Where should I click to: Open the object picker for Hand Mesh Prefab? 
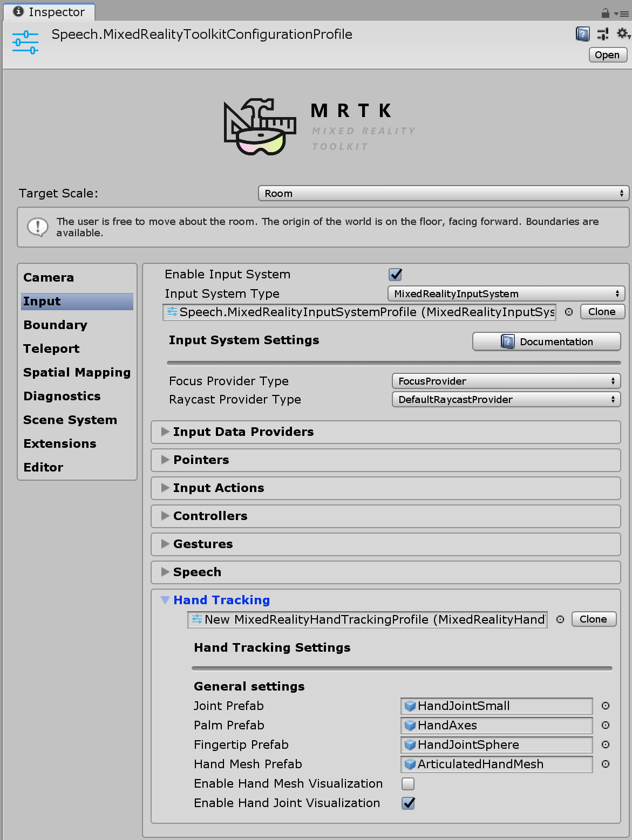pos(606,764)
